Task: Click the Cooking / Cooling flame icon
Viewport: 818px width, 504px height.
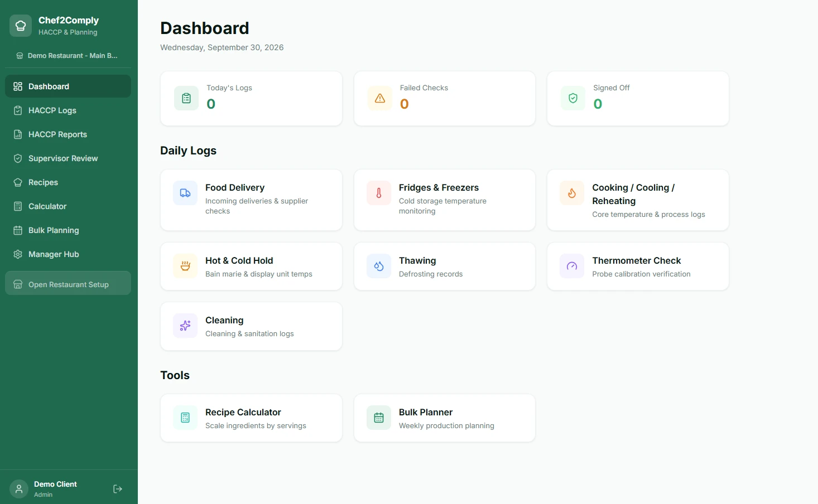Action: pos(572,193)
